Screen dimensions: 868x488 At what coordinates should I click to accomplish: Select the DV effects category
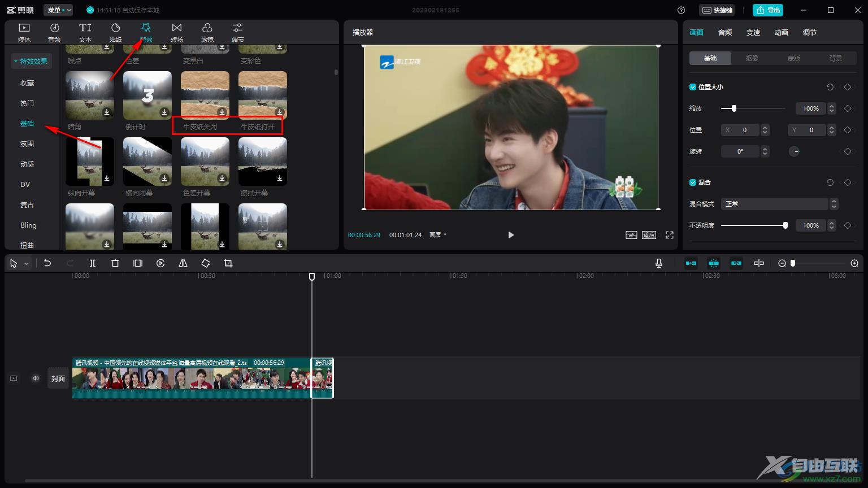tap(25, 184)
